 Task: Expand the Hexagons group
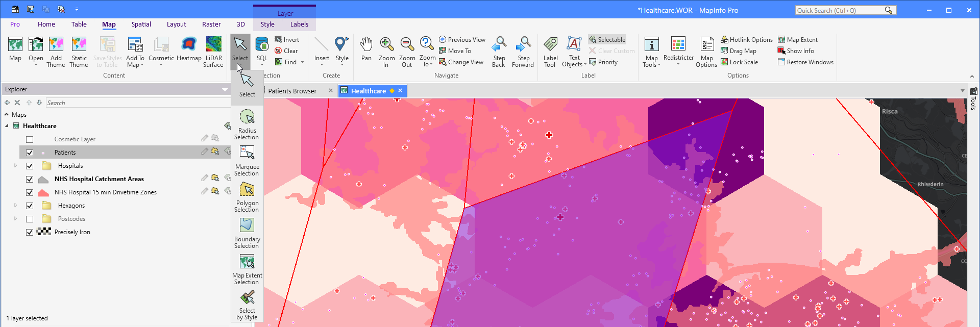coord(15,205)
